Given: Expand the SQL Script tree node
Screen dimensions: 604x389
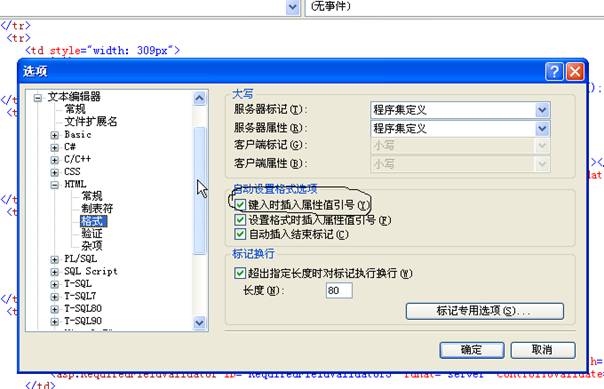Looking at the screenshot, I should pyautogui.click(x=55, y=272).
